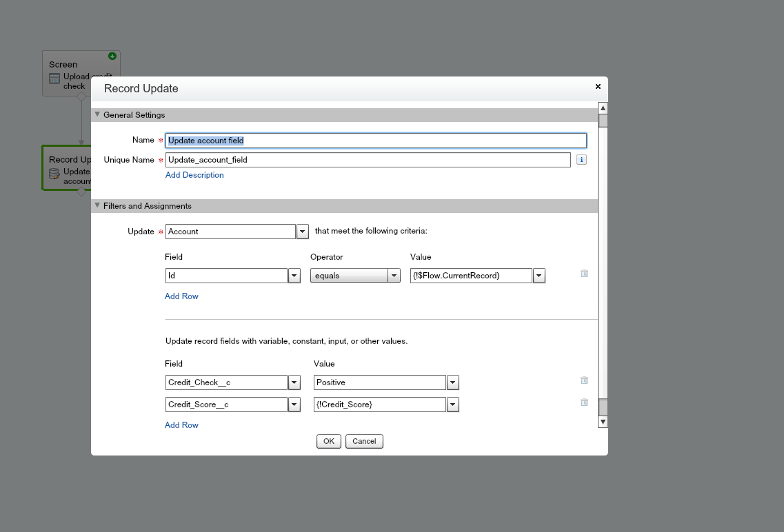Click the scrollbar down arrow in dialog
Image resolution: width=784 pixels, height=532 pixels.
coord(603,421)
